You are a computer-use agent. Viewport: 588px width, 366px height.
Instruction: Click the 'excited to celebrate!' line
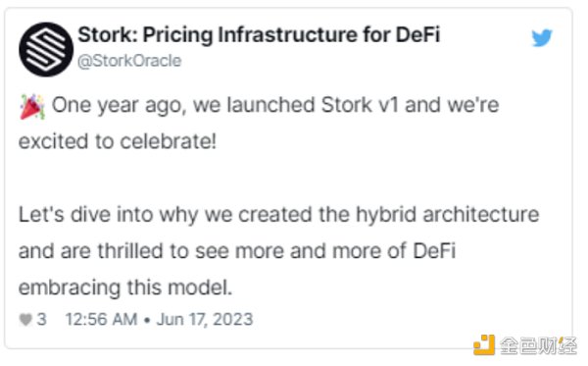[118, 141]
